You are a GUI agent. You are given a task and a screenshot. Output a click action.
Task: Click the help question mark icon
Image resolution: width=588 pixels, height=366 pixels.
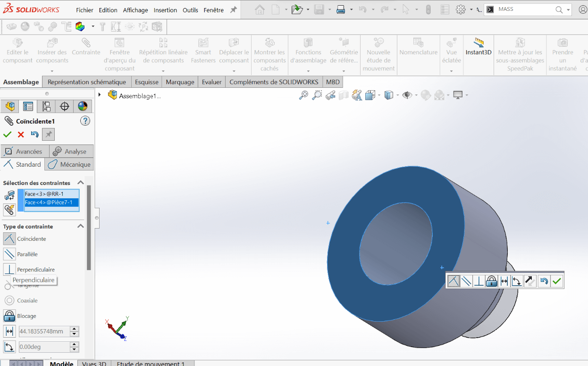coord(85,121)
